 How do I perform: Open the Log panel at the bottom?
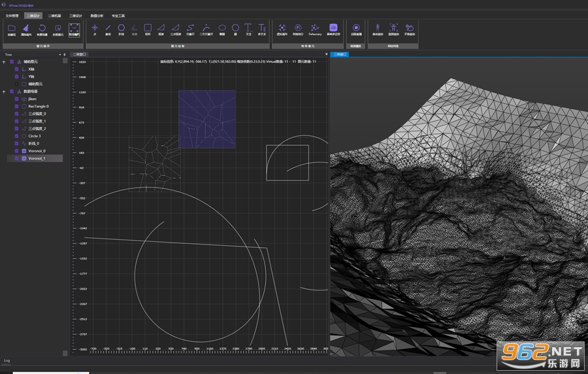7,360
